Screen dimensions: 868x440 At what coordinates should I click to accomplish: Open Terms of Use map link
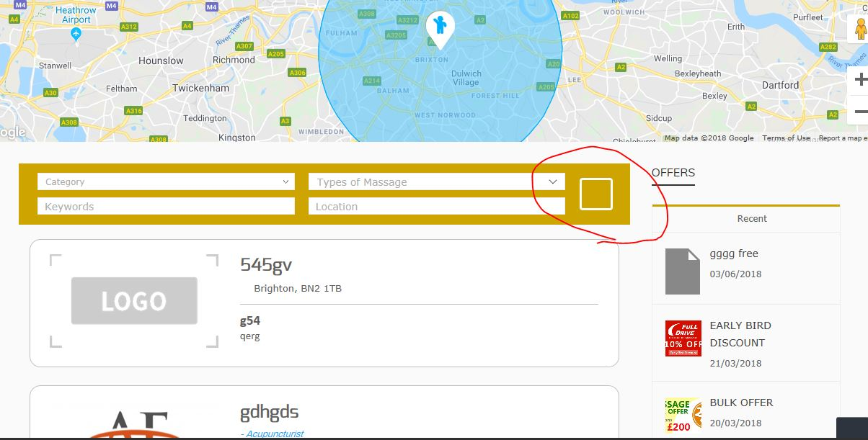[x=786, y=138]
